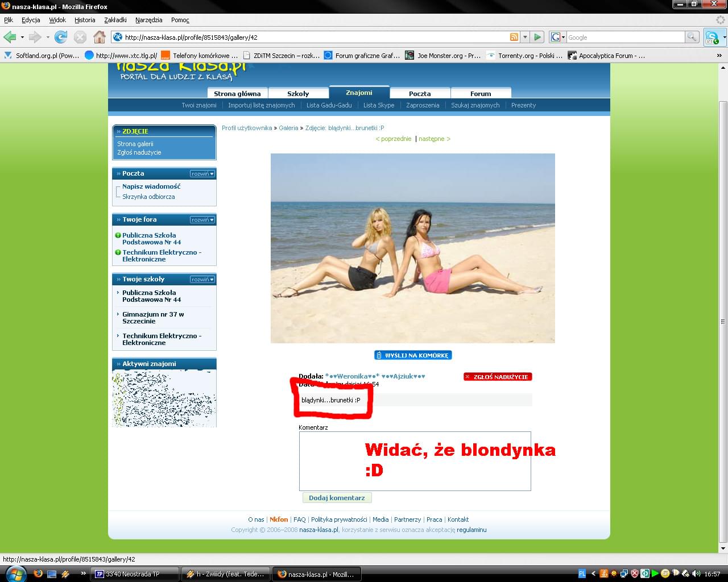Expand the Poczta panel with rozwiń
This screenshot has width=728, height=582.
pyautogui.click(x=202, y=174)
